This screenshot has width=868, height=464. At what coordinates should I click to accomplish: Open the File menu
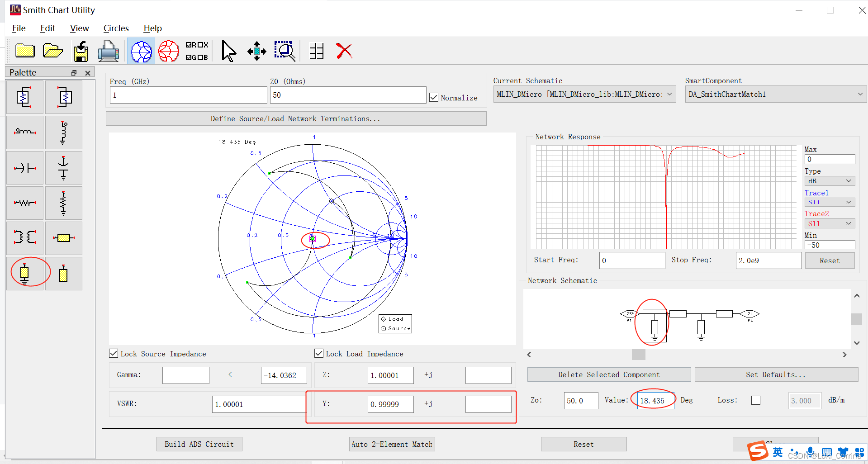(x=19, y=28)
